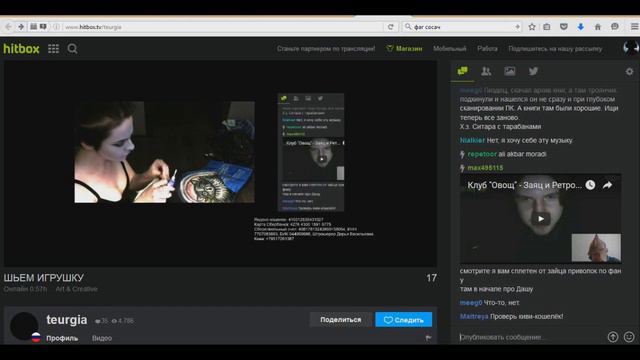This screenshot has width=640, height=360.
Task: Click the Поделиться share button
Action: [340, 320]
